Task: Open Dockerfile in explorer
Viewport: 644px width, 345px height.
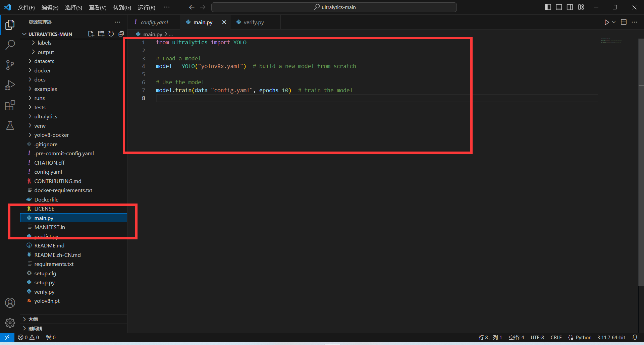Action: coord(74,199)
